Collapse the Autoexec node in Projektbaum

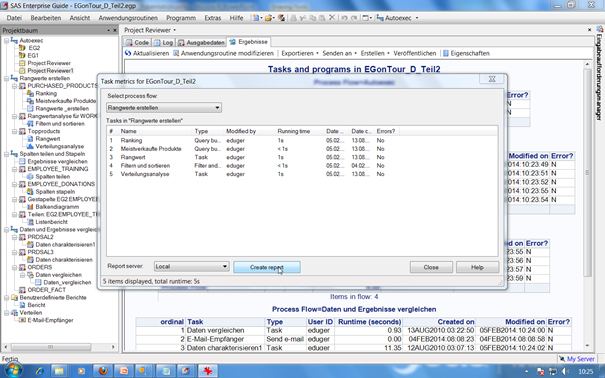pos(7,40)
